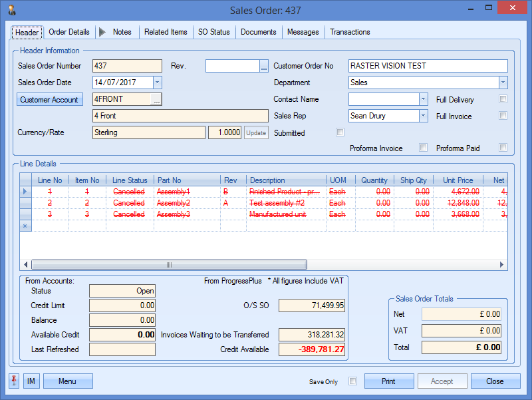This screenshot has height=400, width=532.
Task: Open the Rev. ellipsis lookup button
Action: (263, 66)
